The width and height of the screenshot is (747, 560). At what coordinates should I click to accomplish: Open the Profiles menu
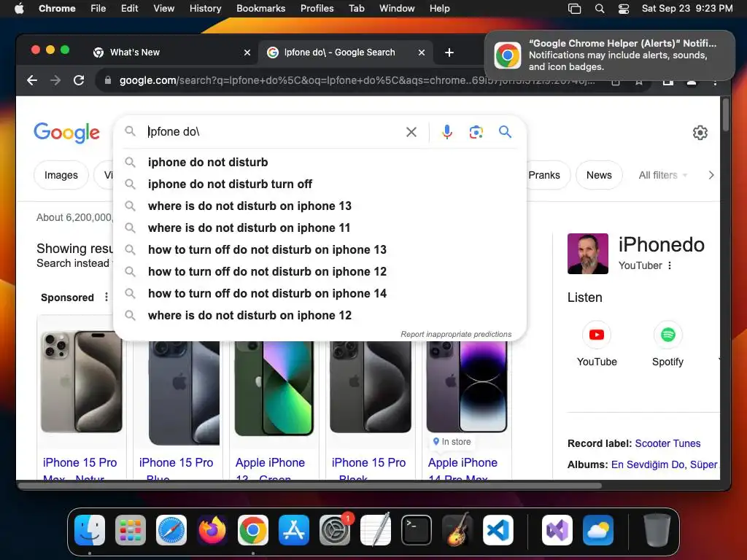[317, 9]
